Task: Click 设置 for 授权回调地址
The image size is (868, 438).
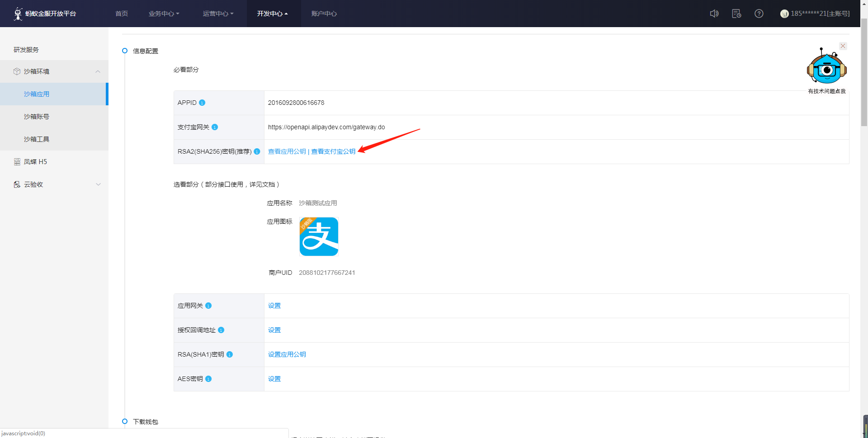Action: coord(274,330)
